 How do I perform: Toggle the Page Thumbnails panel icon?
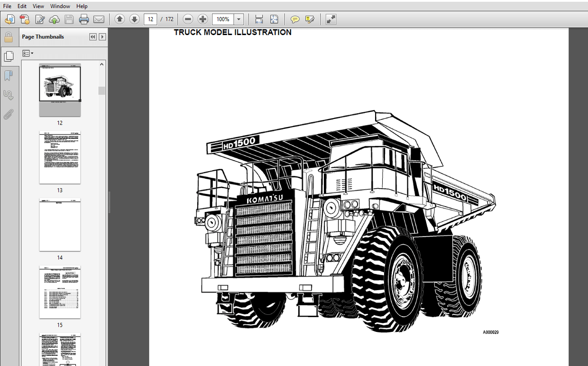point(9,56)
